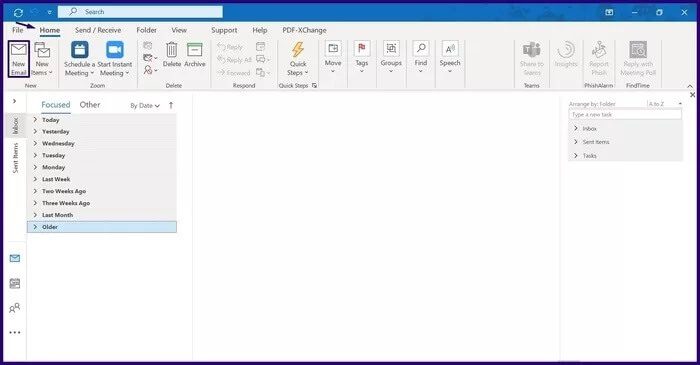
Task: Open the File tab
Action: (x=17, y=30)
